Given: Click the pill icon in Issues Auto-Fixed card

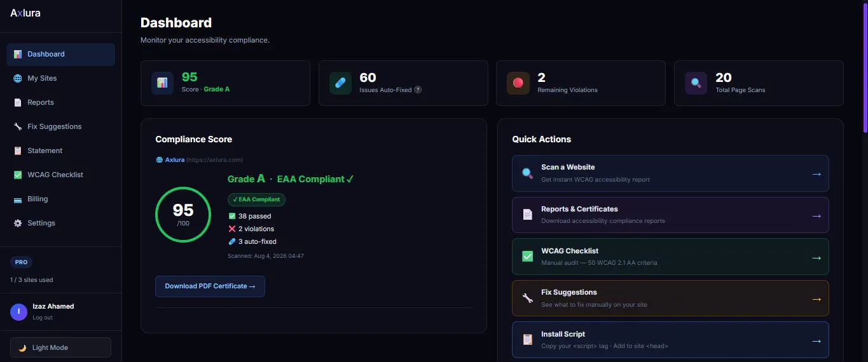Looking at the screenshot, I should coord(340,83).
